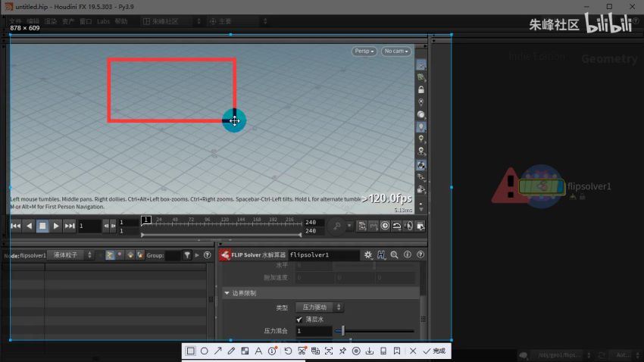Open 类型 压力驱动 dropdown
Viewport: 644px width, 362px height.
(319, 307)
